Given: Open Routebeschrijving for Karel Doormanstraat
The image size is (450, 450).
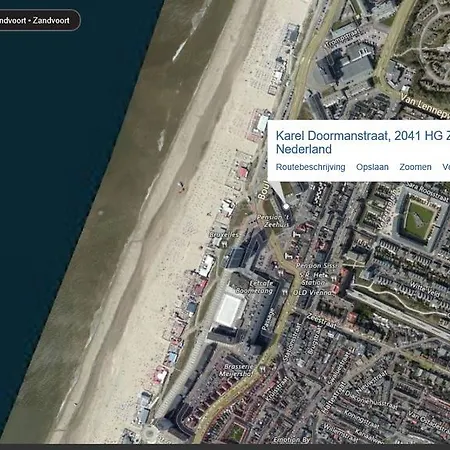Looking at the screenshot, I should 310,167.
